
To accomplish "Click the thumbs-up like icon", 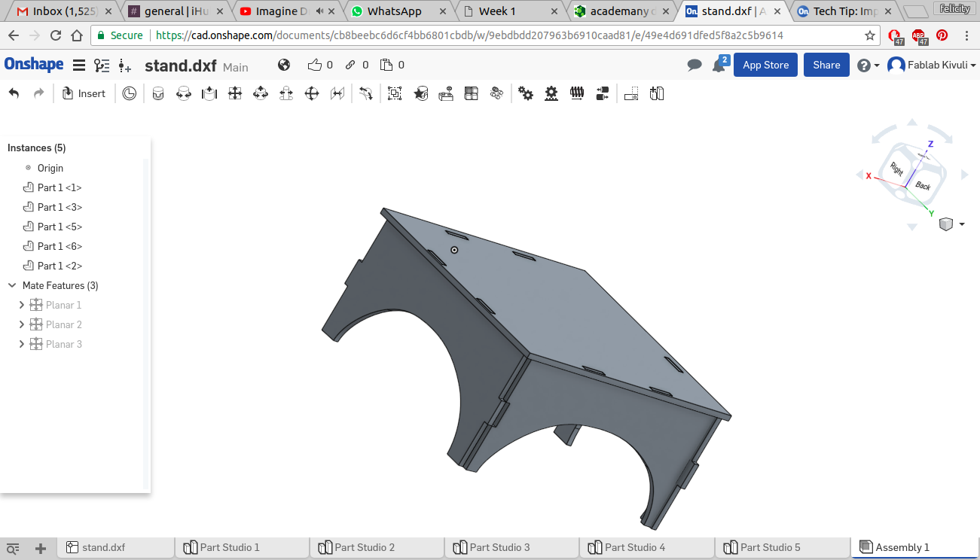I will 315,65.
